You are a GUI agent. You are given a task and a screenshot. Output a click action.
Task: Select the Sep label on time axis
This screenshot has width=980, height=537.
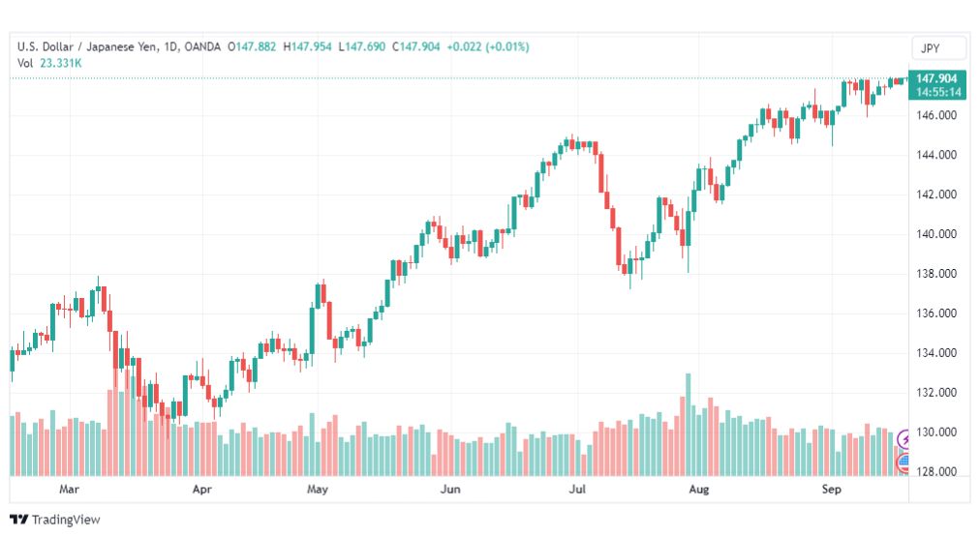[x=831, y=491]
